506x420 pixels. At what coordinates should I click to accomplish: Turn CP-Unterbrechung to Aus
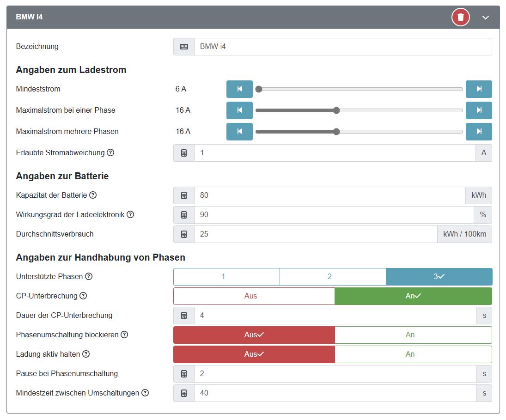coord(254,296)
